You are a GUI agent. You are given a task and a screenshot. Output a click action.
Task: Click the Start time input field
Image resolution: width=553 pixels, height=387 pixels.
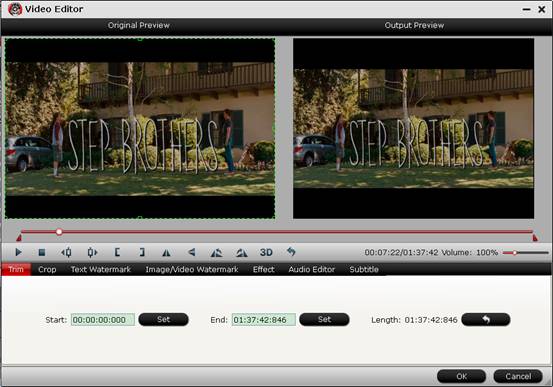point(103,320)
